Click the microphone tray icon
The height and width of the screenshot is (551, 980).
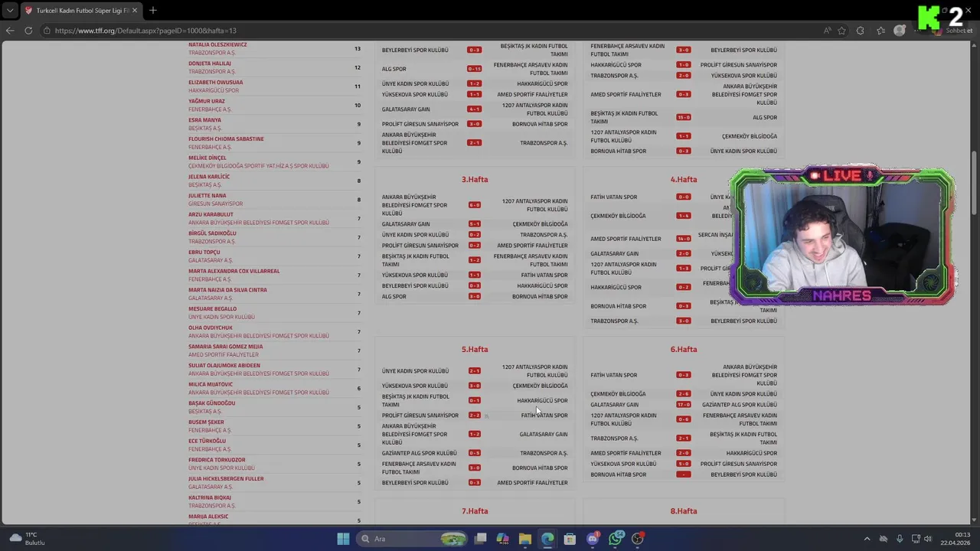click(x=900, y=539)
